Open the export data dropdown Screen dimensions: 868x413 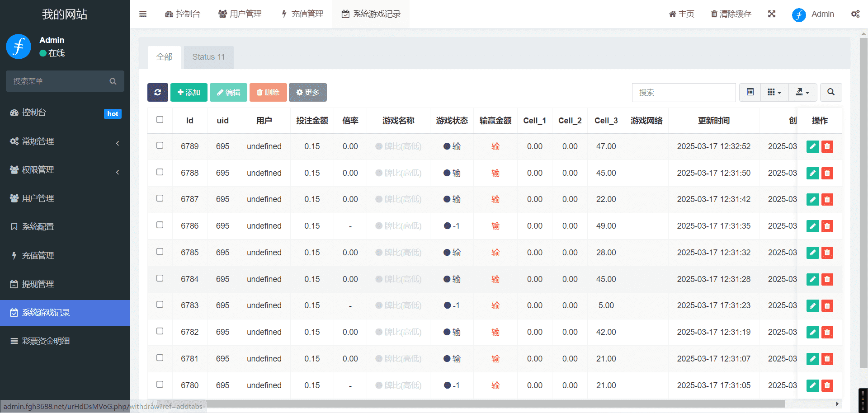(802, 92)
